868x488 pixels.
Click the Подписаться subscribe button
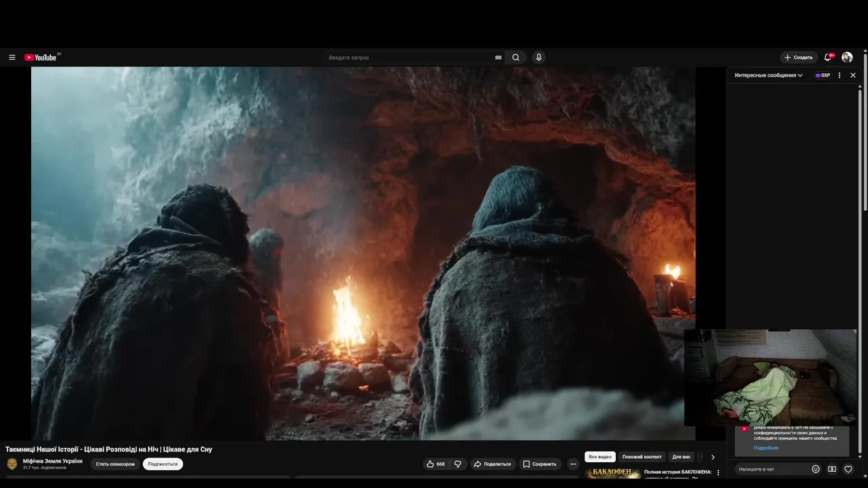point(163,464)
